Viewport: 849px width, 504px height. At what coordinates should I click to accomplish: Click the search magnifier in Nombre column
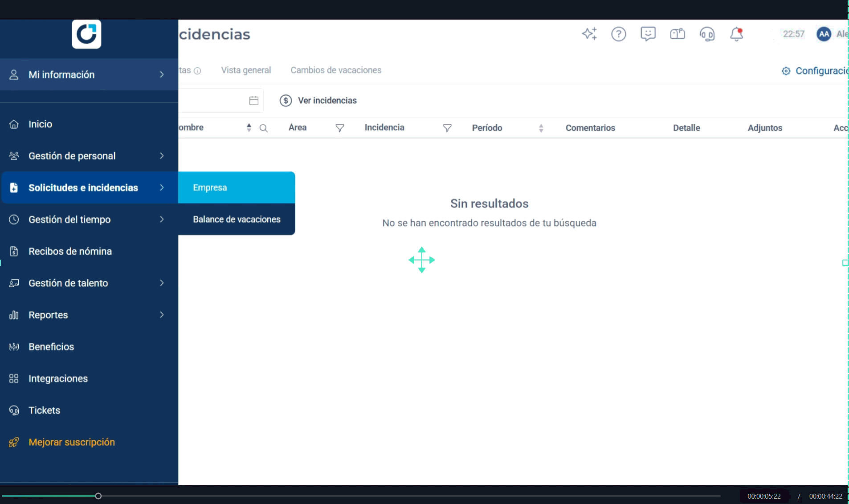tap(263, 128)
